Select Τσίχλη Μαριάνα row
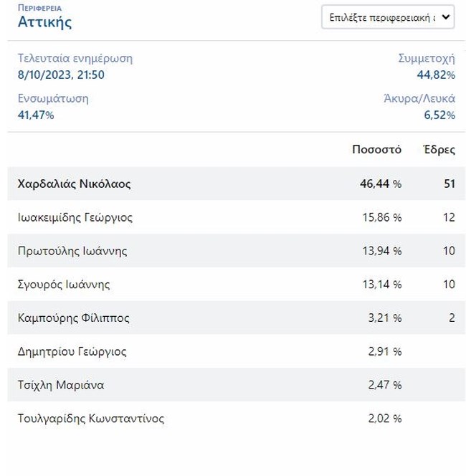Image resolution: width=466 pixels, height=476 pixels. click(61, 385)
